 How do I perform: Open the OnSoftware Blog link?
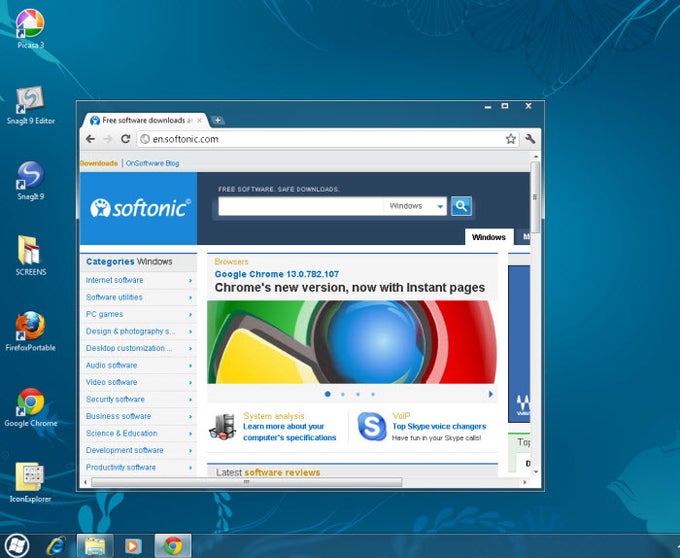coord(152,163)
